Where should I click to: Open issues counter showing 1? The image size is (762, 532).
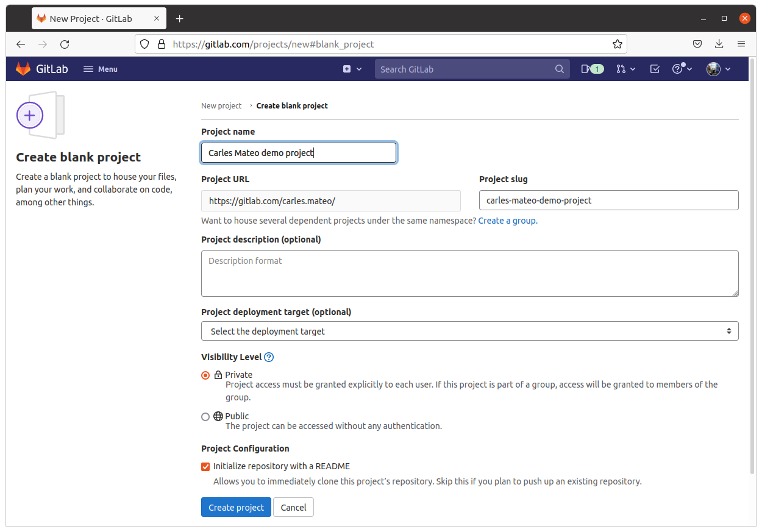click(x=592, y=69)
